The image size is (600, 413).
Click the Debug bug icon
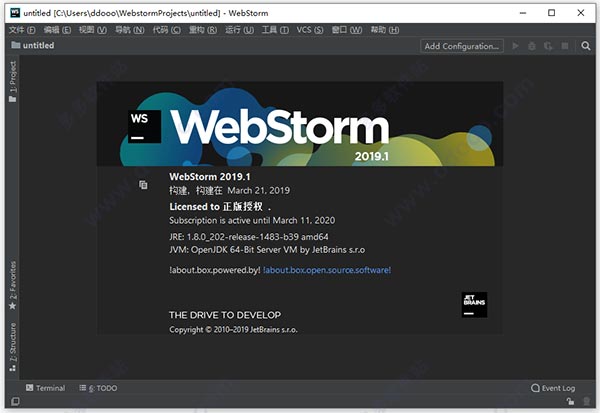[x=532, y=46]
